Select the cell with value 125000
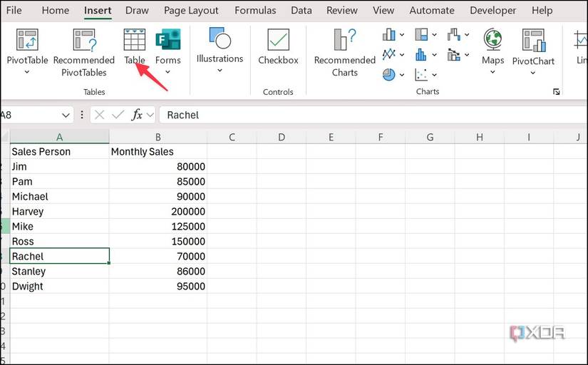The image size is (588, 365). click(158, 226)
